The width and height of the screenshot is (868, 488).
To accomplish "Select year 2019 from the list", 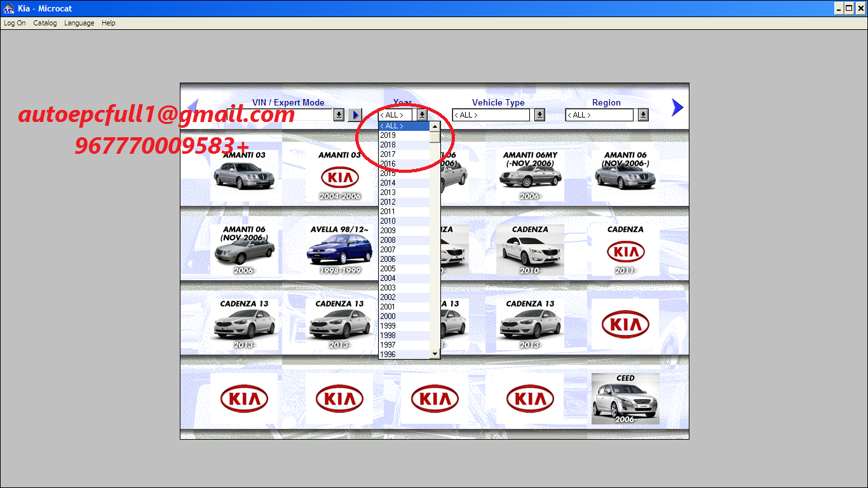I will 404,135.
